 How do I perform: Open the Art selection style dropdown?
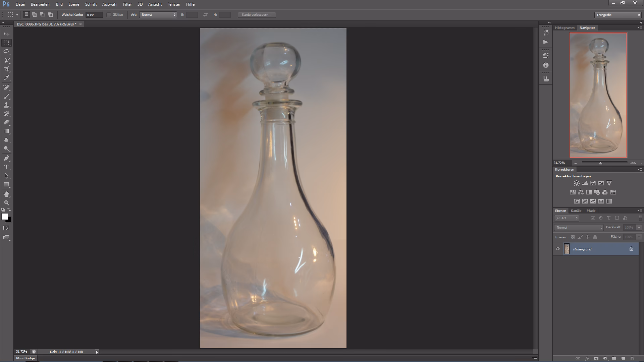click(158, 15)
